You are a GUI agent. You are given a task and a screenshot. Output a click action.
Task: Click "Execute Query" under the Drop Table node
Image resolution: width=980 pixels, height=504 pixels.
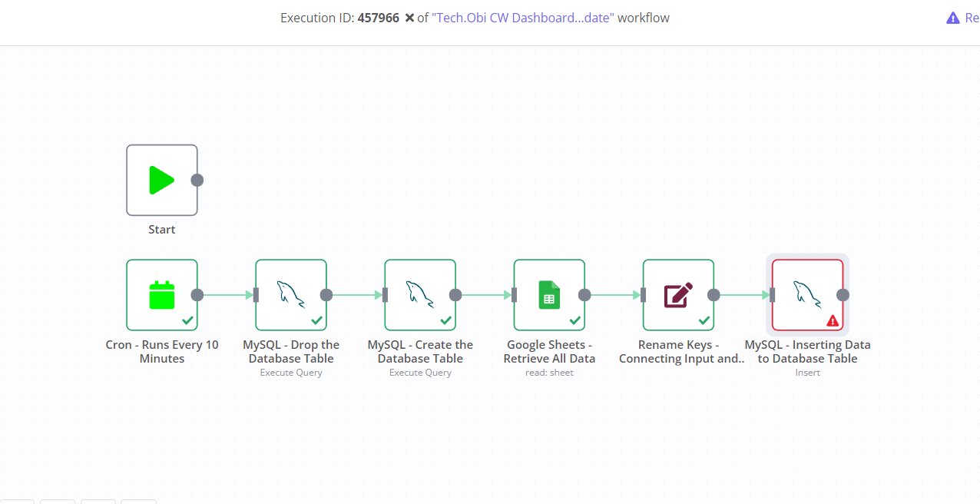pos(291,373)
